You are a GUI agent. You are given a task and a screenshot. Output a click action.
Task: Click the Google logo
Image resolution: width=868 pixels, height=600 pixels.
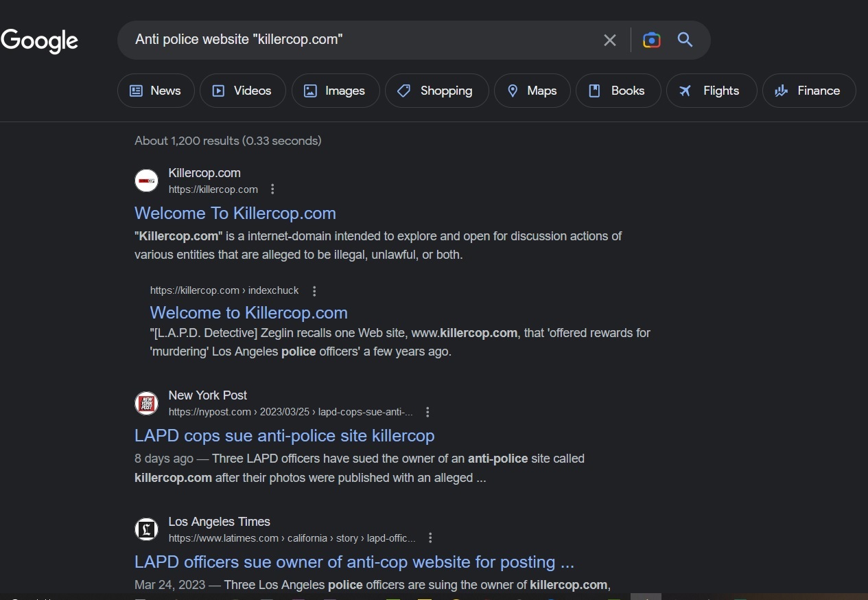[40, 41]
